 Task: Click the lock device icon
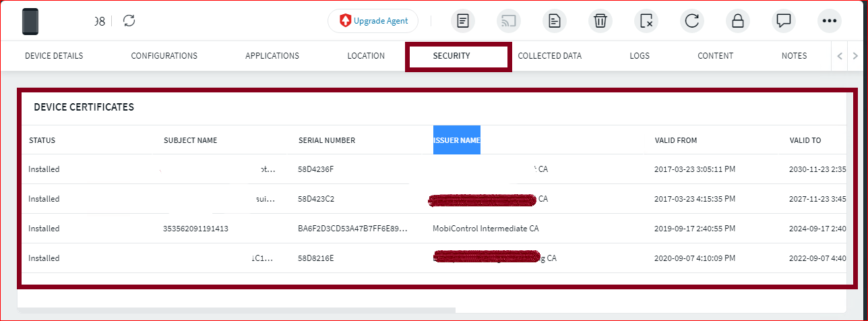coord(738,21)
